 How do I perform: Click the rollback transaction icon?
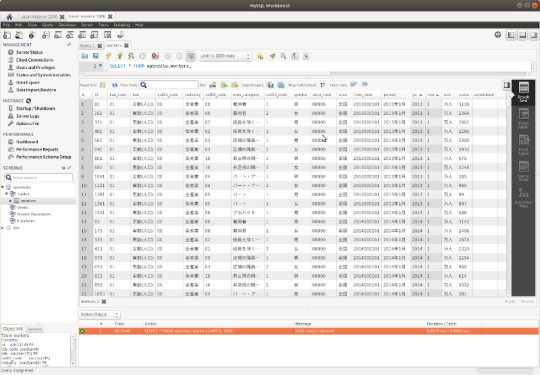tap(179, 56)
